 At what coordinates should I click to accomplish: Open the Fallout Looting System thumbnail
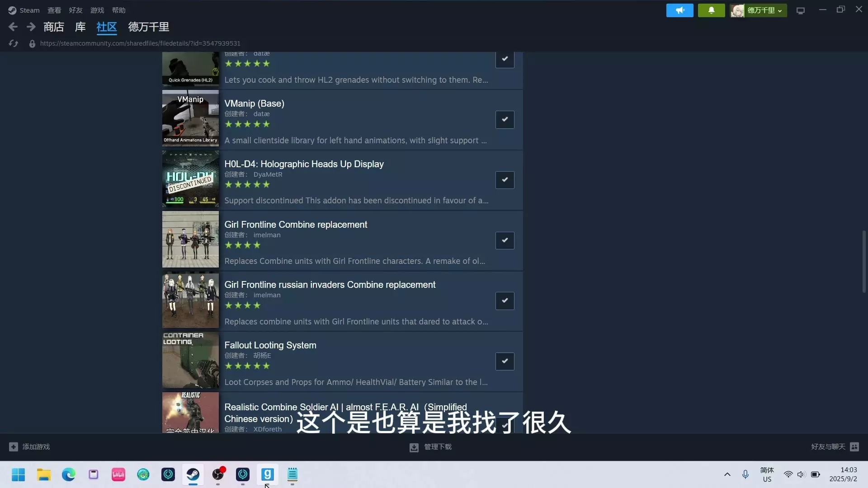pos(190,361)
